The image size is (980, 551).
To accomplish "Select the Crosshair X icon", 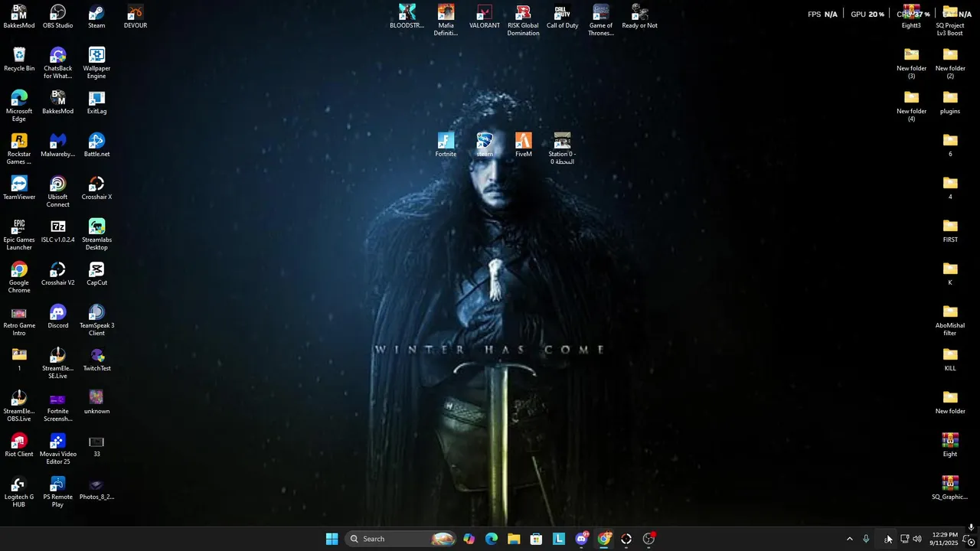I will (96, 188).
